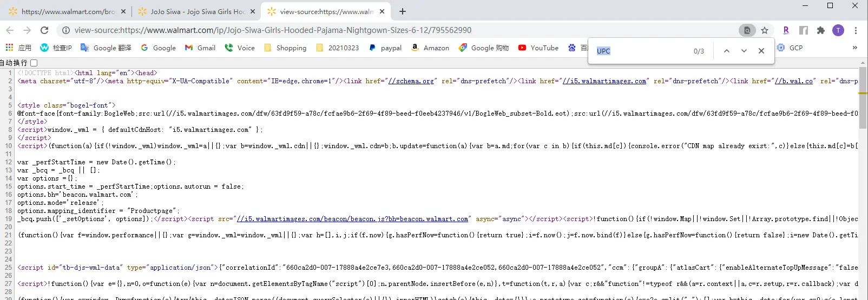The image size is (868, 300).
Task: Click the address bar URL field
Action: 400,30
